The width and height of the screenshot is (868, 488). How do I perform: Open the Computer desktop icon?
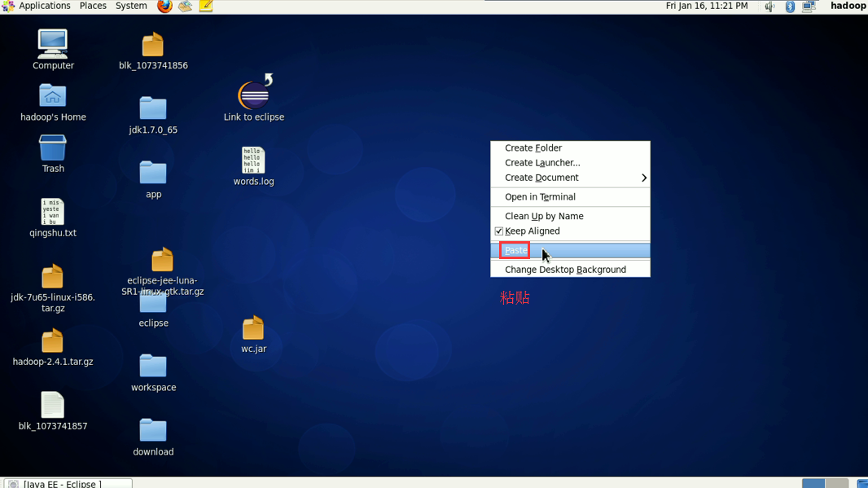(53, 44)
